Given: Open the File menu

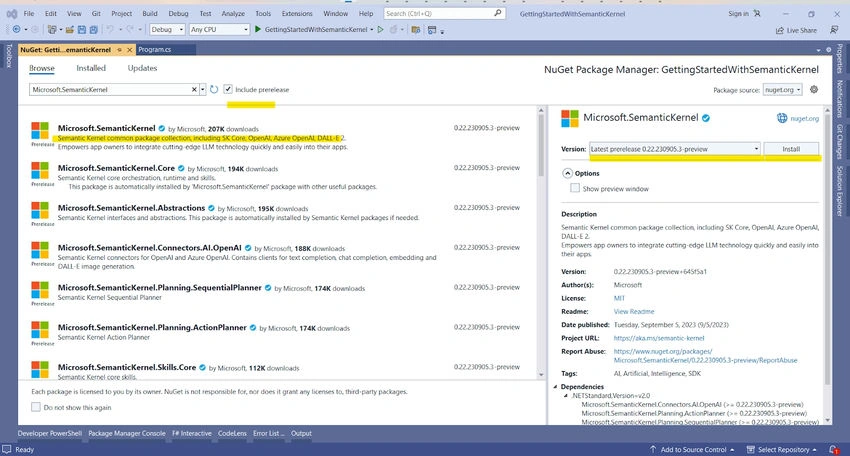Looking at the screenshot, I should point(29,14).
